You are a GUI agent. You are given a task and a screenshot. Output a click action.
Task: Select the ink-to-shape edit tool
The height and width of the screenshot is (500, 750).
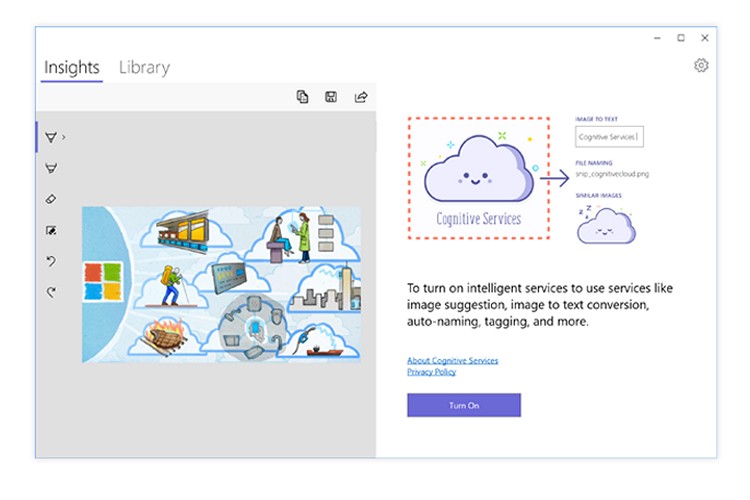(51, 231)
